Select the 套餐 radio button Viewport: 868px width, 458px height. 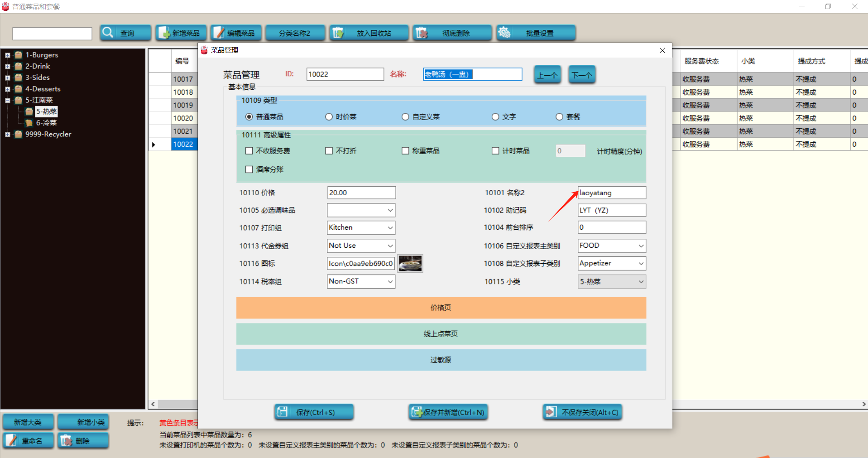(559, 117)
